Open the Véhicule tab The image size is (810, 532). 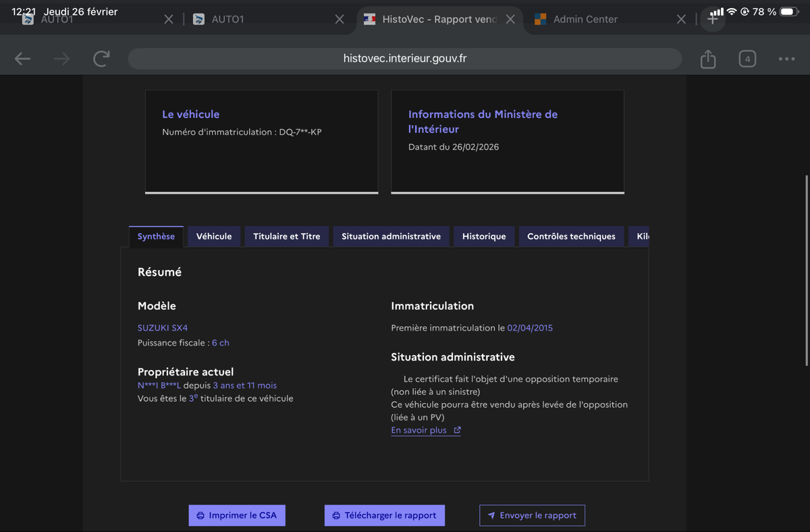pos(214,236)
